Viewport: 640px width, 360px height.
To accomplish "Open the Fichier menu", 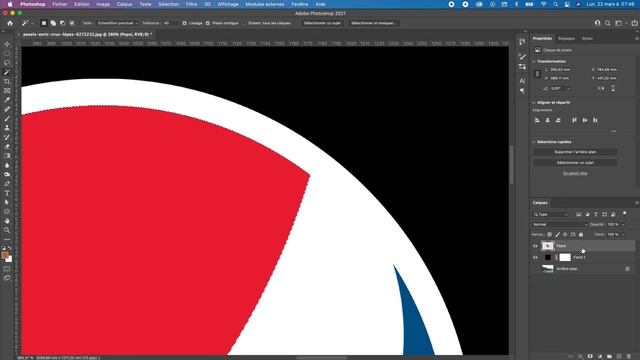I will pos(60,4).
